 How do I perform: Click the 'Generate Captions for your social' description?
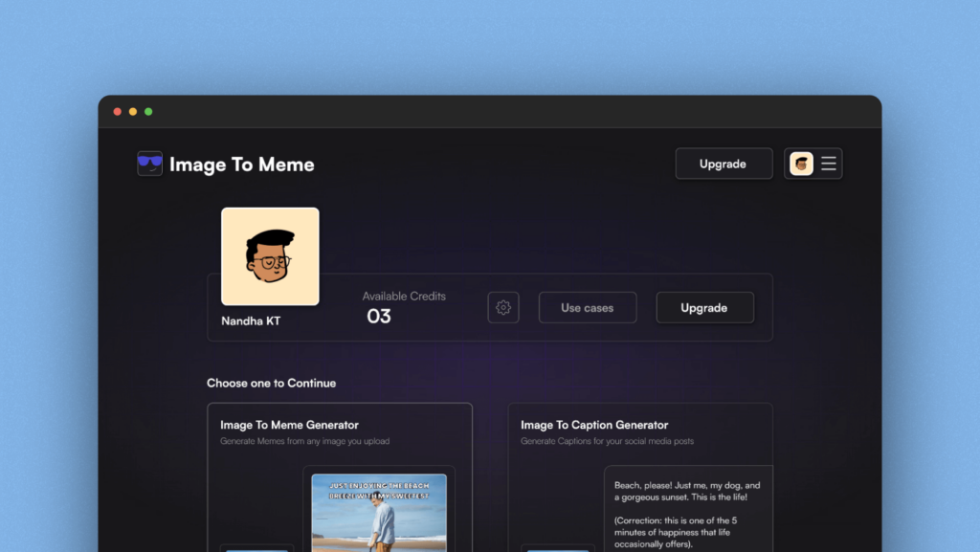click(x=608, y=441)
